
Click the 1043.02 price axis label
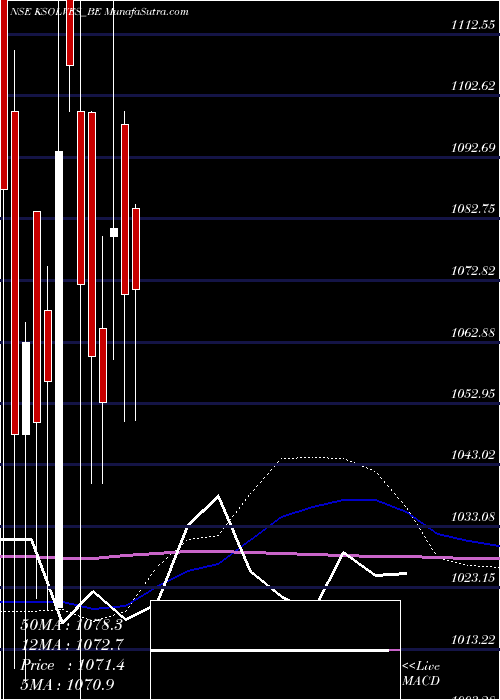coord(473,455)
